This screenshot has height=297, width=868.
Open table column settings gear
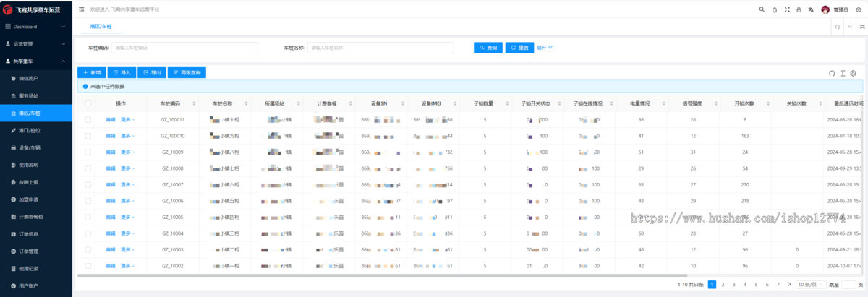[853, 73]
